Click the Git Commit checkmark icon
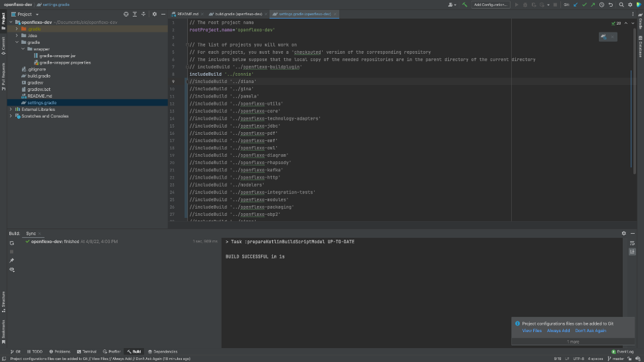Image resolution: width=644 pixels, height=362 pixels. pyautogui.click(x=584, y=5)
